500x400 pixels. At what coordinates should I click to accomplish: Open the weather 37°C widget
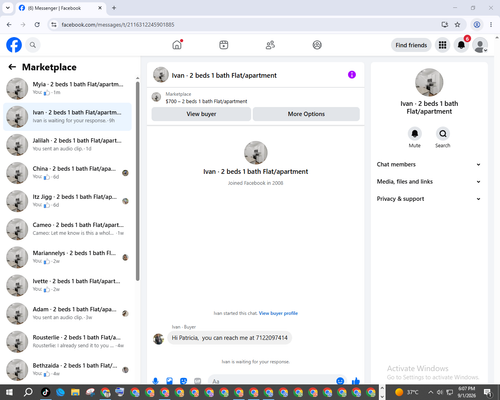tap(406, 392)
